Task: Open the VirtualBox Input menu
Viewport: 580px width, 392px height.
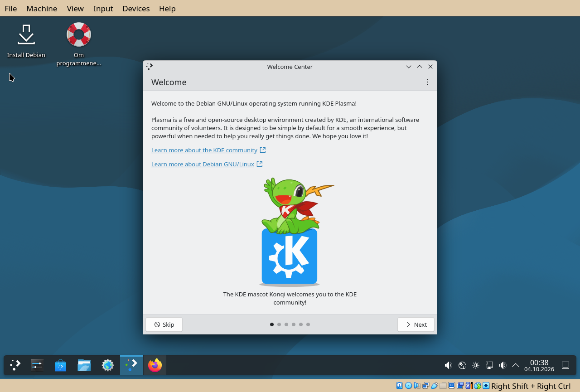Action: click(x=103, y=9)
